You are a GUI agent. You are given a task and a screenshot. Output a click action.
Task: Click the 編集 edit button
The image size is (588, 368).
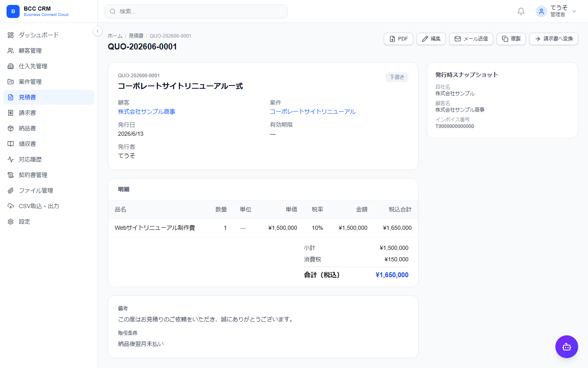[431, 39]
